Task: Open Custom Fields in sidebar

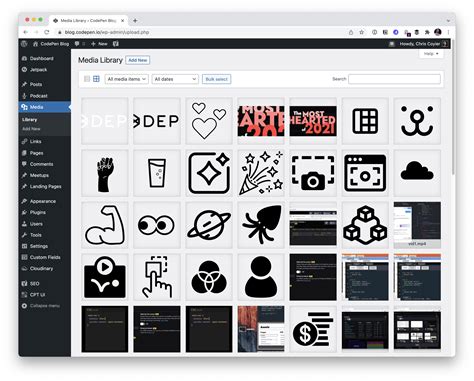Action: point(45,257)
